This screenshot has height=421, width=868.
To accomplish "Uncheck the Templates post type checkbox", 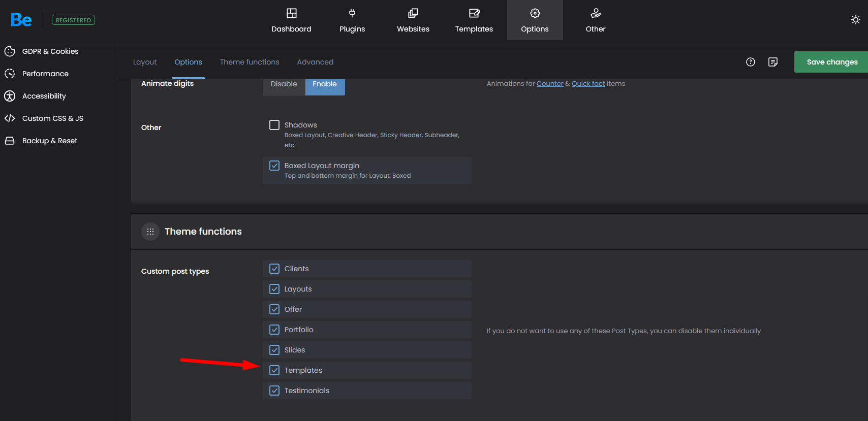I will point(274,370).
